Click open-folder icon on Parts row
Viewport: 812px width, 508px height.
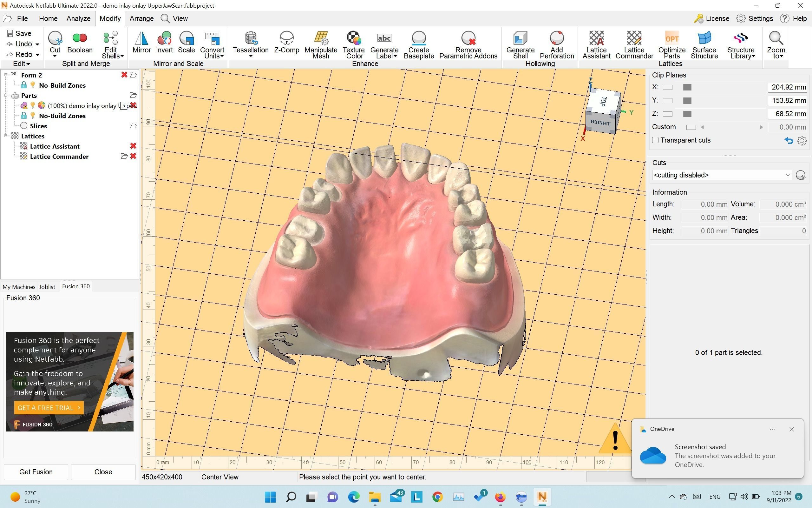133,96
